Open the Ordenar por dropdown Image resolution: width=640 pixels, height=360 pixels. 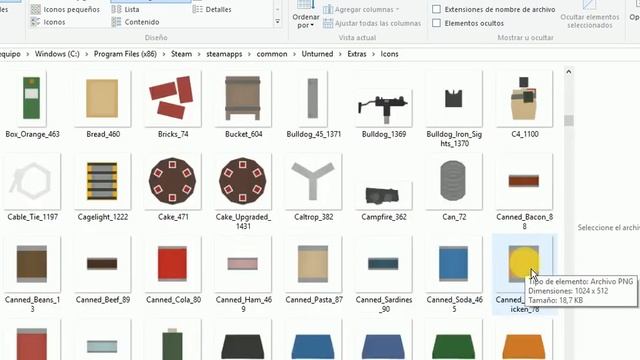click(306, 16)
